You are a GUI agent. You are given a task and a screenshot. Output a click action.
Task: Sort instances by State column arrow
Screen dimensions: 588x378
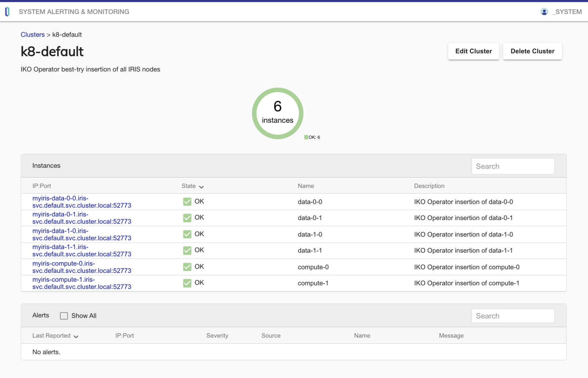click(201, 187)
